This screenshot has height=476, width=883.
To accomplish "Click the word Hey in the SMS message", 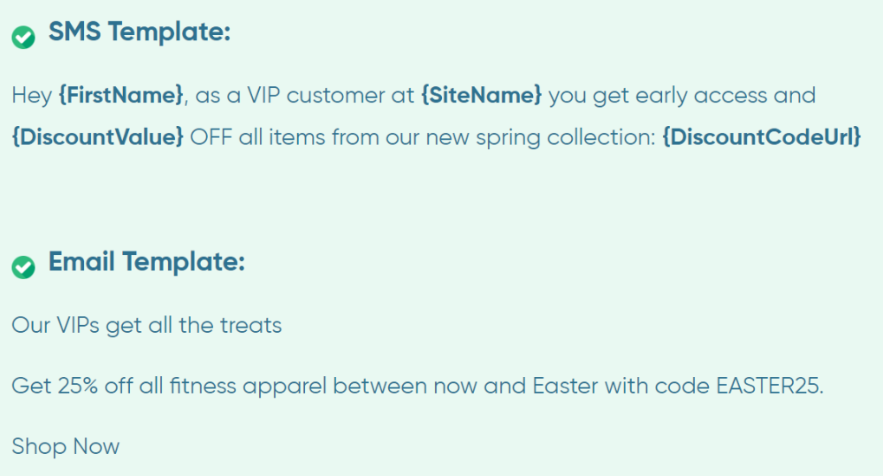I will [32, 96].
